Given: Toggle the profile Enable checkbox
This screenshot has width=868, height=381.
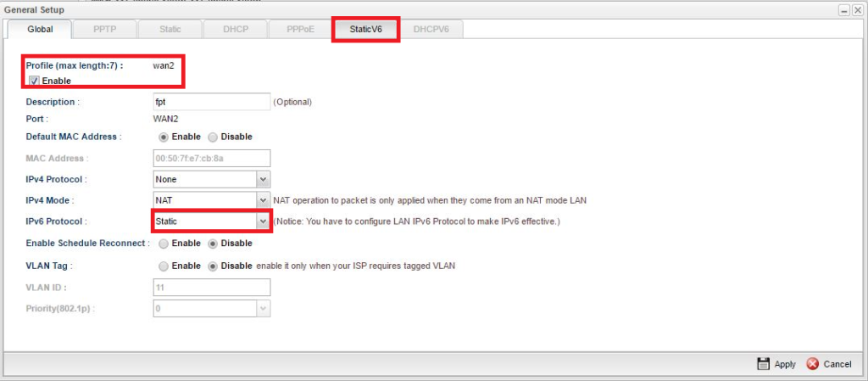Looking at the screenshot, I should [34, 81].
